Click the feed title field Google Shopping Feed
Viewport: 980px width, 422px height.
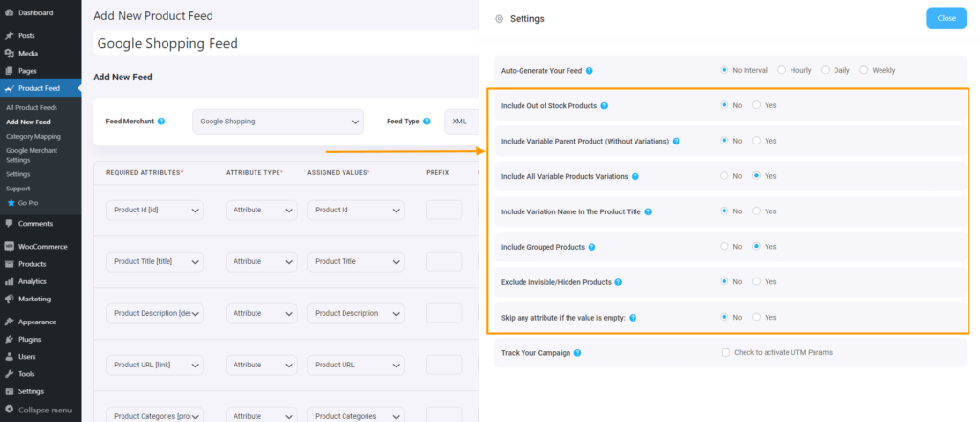[x=285, y=43]
